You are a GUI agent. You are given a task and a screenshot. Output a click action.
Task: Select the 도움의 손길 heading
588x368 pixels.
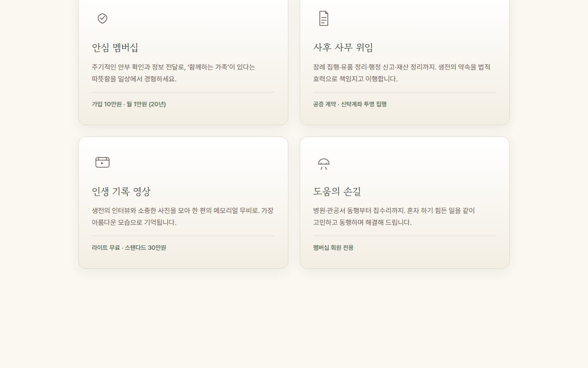tap(337, 191)
